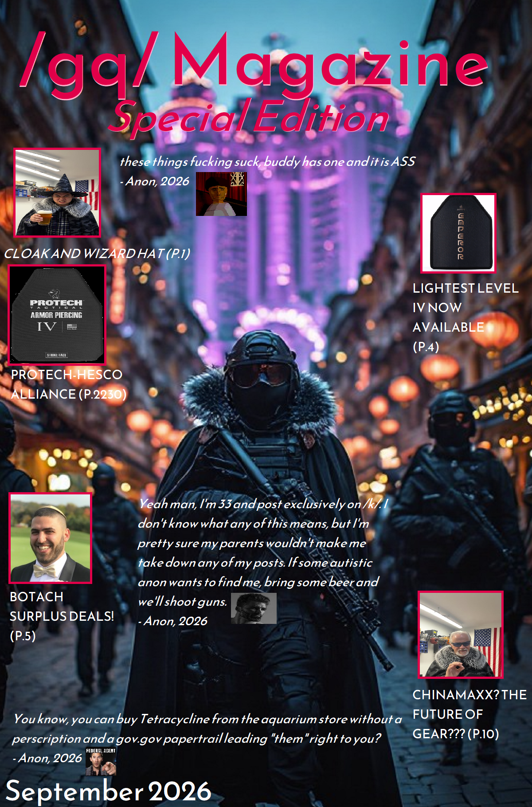This screenshot has width=532, height=807.
Task: Click the grayscale bearded face avatar
Action: pyautogui.click(x=254, y=608)
